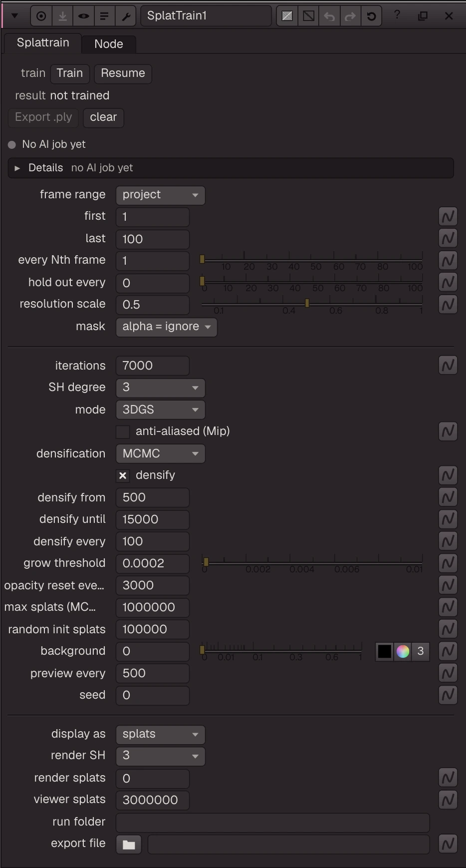Switch to the Splattrain tab
Screen dimensions: 466x868
(x=43, y=43)
